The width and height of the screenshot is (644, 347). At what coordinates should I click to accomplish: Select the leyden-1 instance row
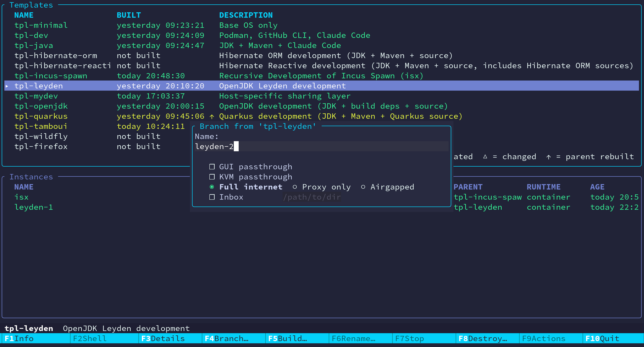[x=97, y=207]
